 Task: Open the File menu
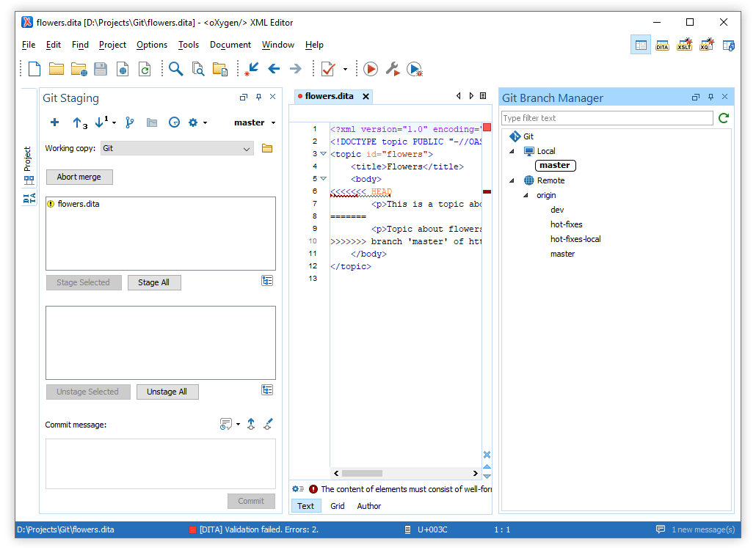(x=29, y=45)
